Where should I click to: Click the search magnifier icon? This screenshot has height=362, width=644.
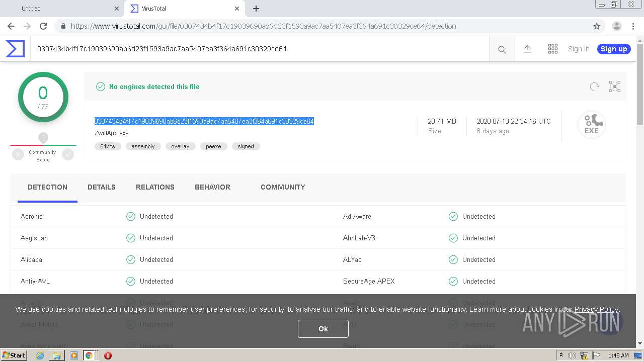pyautogui.click(x=502, y=49)
